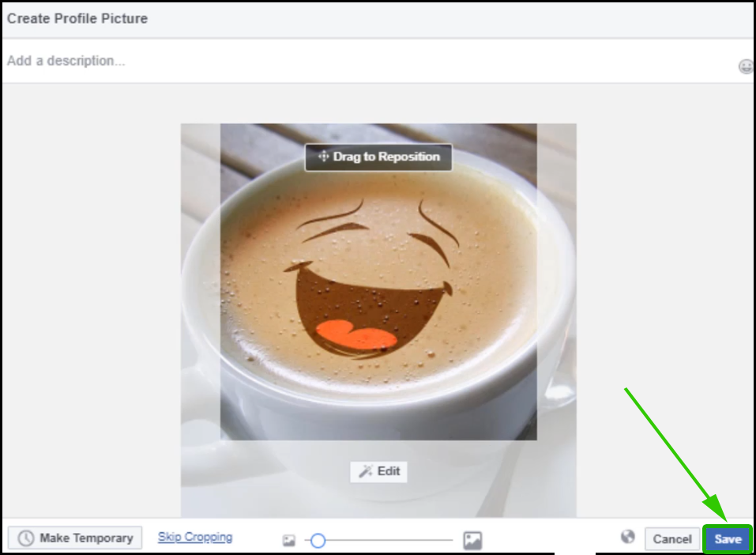756x555 pixels.
Task: Click the coffee cup photo crop area
Action: point(378,281)
